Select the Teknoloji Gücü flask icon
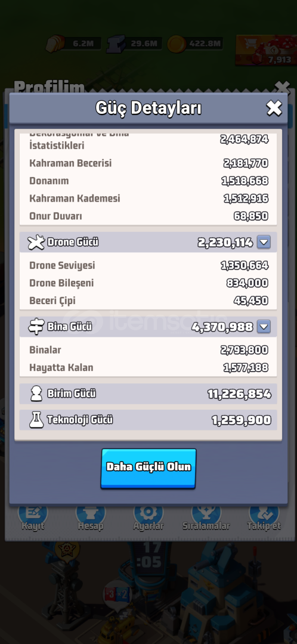 pos(36,420)
